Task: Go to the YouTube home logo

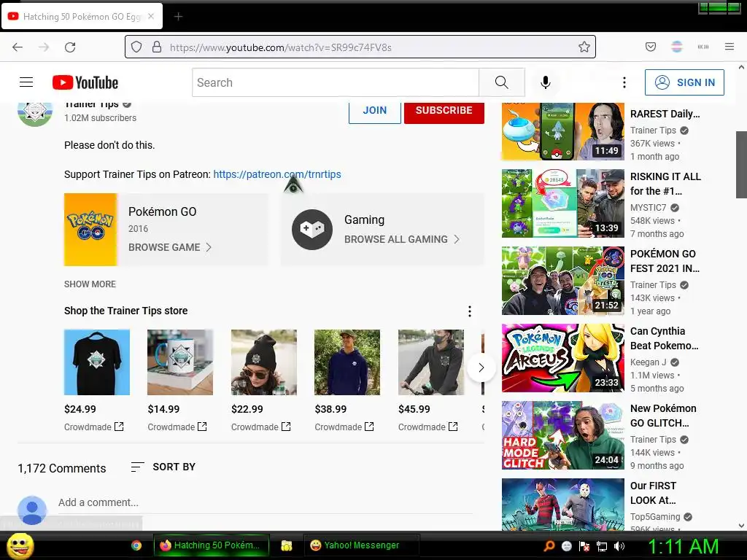Action: tap(85, 82)
